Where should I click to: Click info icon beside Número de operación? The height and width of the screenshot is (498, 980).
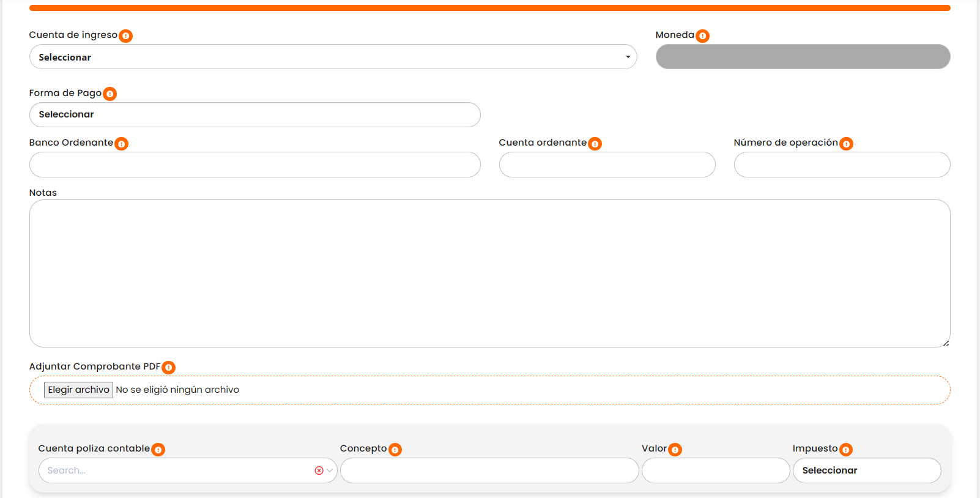[x=846, y=144]
